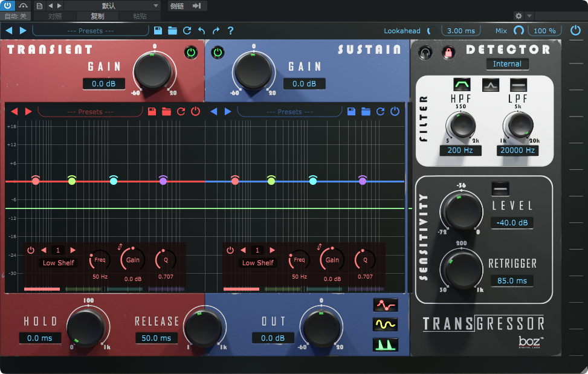Open help question mark icon
Viewport: 588px width, 374px height.
click(x=231, y=31)
